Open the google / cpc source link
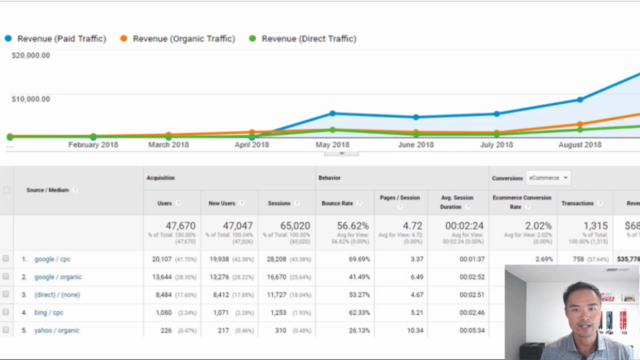640x360 pixels. (x=52, y=259)
